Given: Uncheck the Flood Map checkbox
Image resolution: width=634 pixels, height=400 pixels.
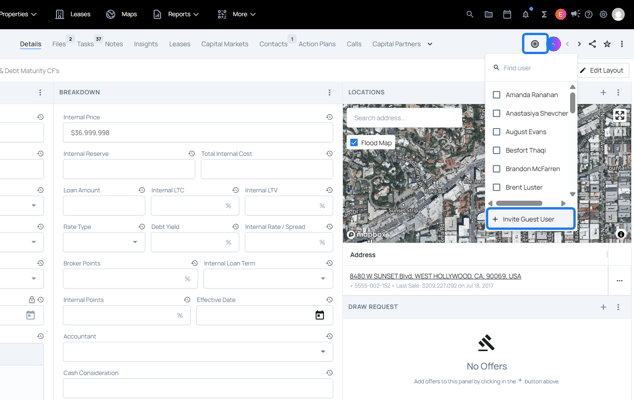Looking at the screenshot, I should [354, 143].
